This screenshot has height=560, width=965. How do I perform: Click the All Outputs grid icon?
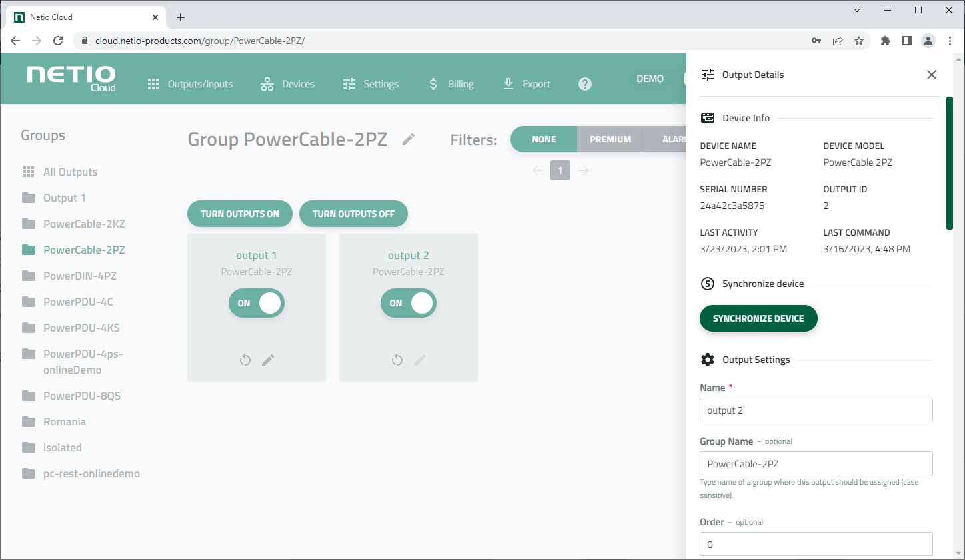point(29,172)
